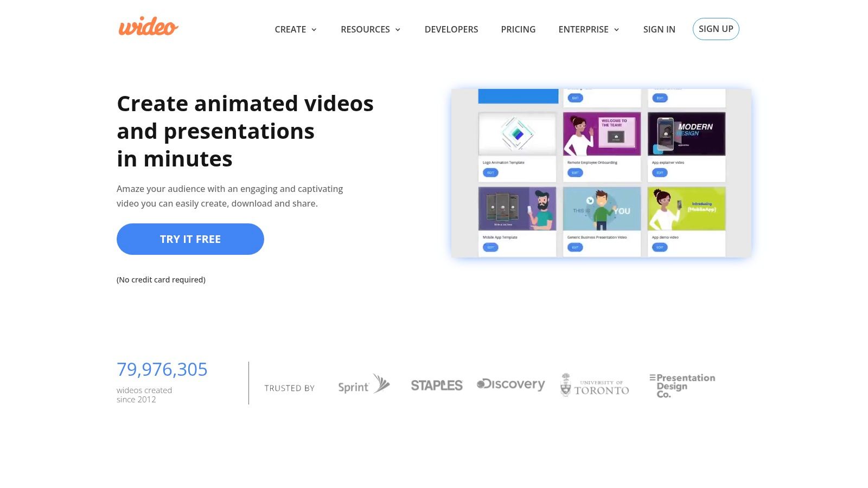Select the App explainer video thumbnail

pos(686,134)
